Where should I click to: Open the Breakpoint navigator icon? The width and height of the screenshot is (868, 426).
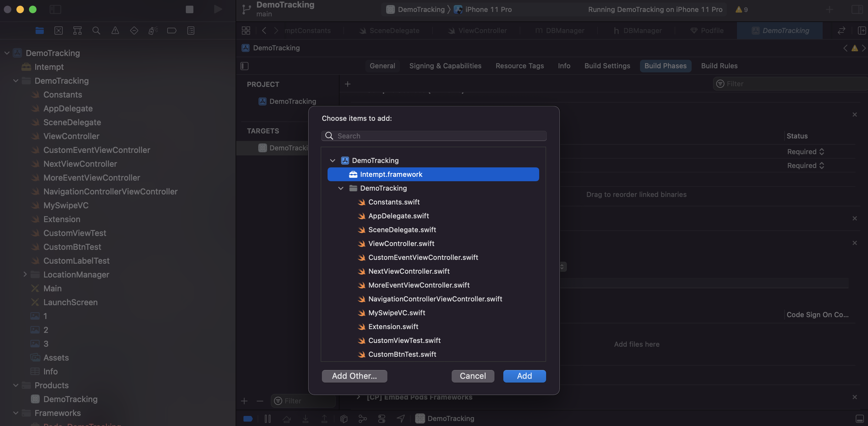click(172, 31)
